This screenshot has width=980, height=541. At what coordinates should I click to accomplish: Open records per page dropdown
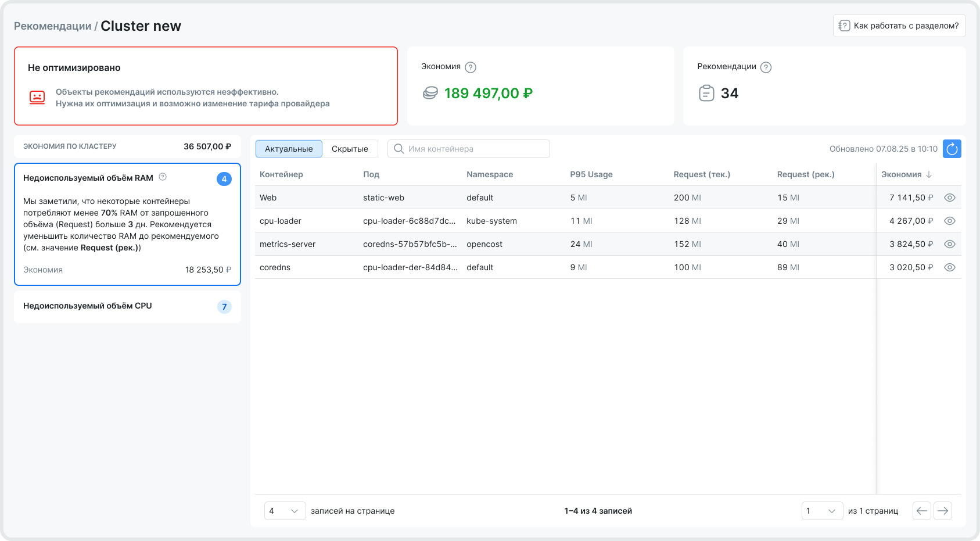pyautogui.click(x=285, y=511)
